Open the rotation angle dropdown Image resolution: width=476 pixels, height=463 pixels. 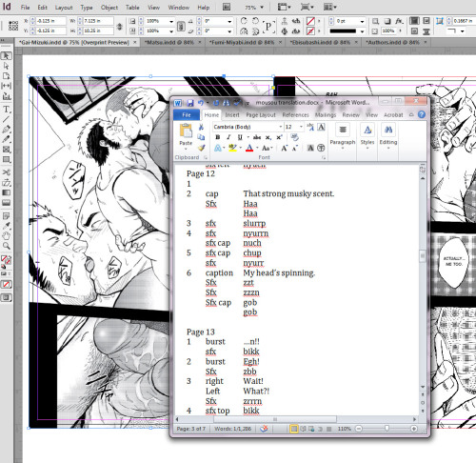[x=229, y=21]
